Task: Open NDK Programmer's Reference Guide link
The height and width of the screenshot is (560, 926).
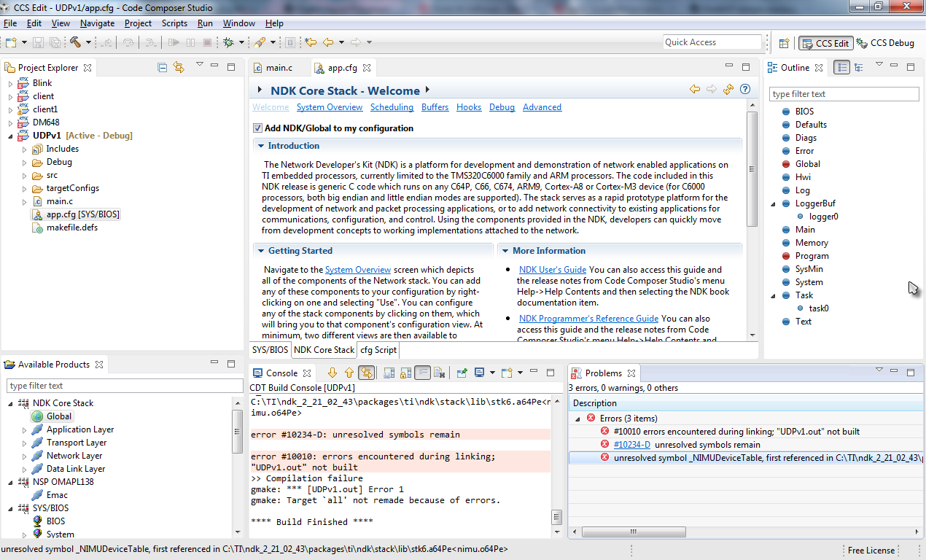Action: [588, 319]
